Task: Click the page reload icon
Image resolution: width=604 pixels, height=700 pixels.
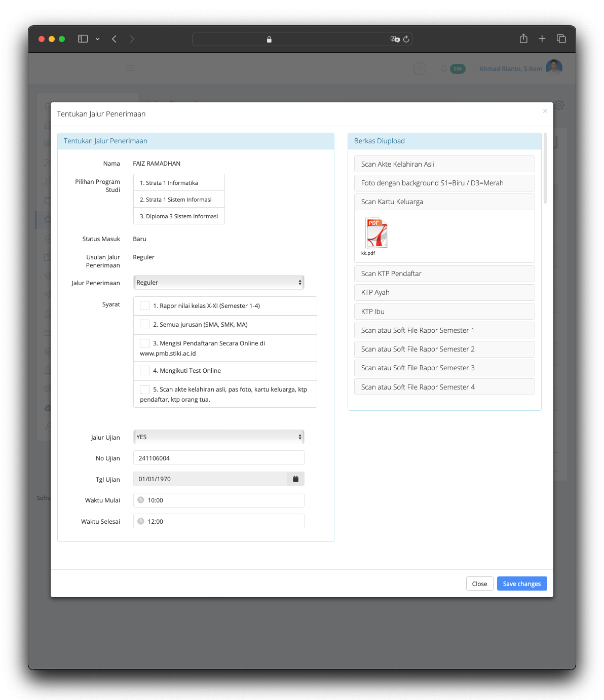Action: coord(406,40)
